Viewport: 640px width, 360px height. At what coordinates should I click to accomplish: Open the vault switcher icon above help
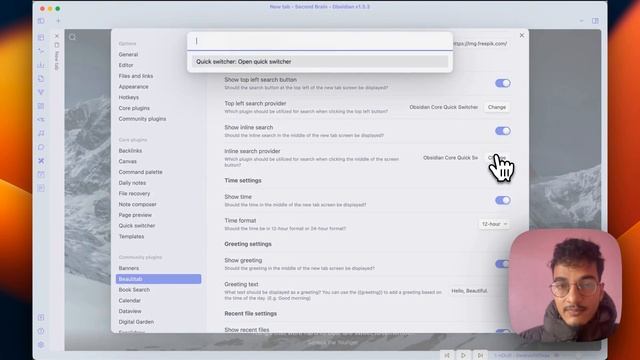pos(41,317)
